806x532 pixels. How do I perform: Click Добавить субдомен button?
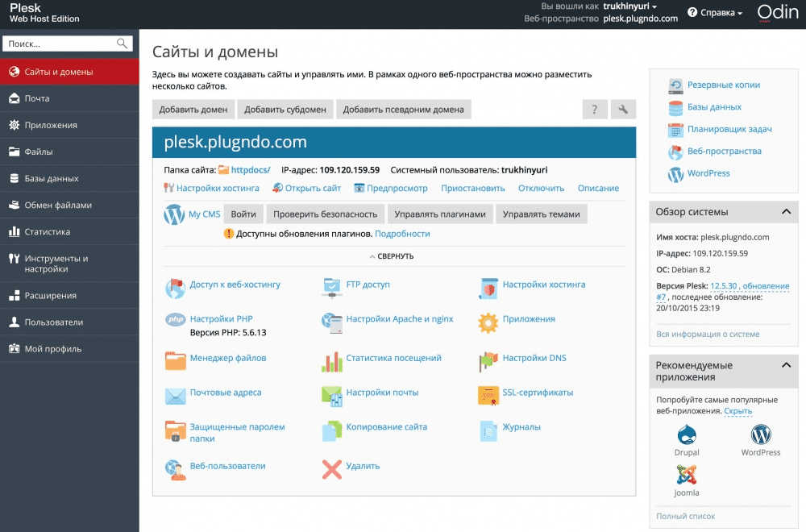285,110
